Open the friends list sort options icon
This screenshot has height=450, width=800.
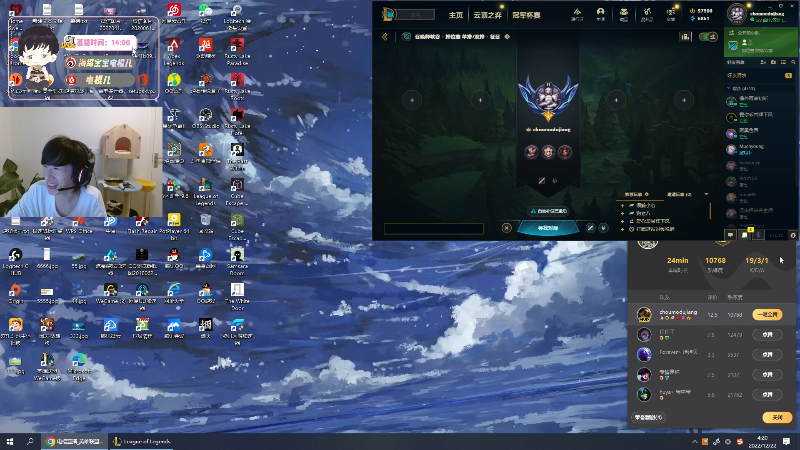(x=783, y=62)
